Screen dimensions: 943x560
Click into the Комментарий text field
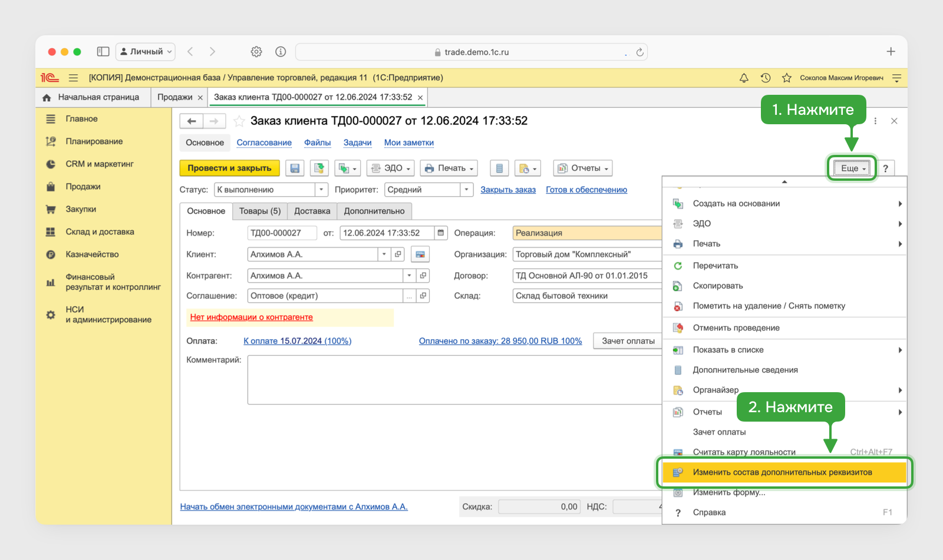click(454, 380)
